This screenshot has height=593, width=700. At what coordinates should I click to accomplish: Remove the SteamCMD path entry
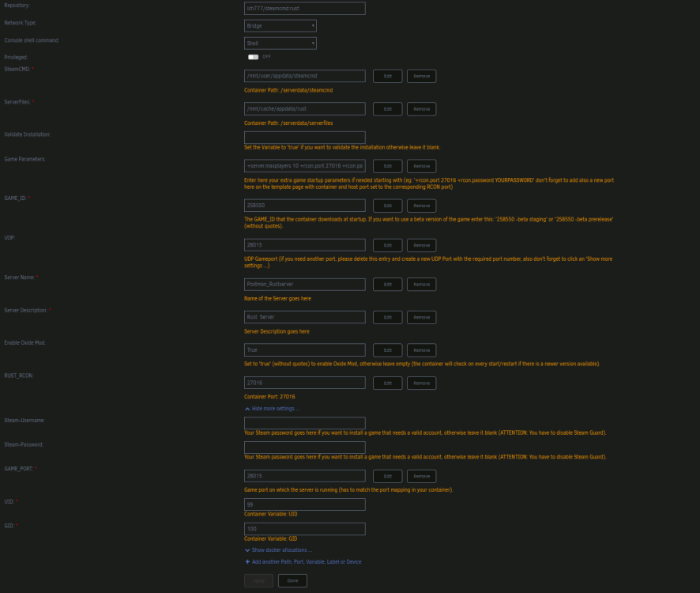tap(421, 76)
